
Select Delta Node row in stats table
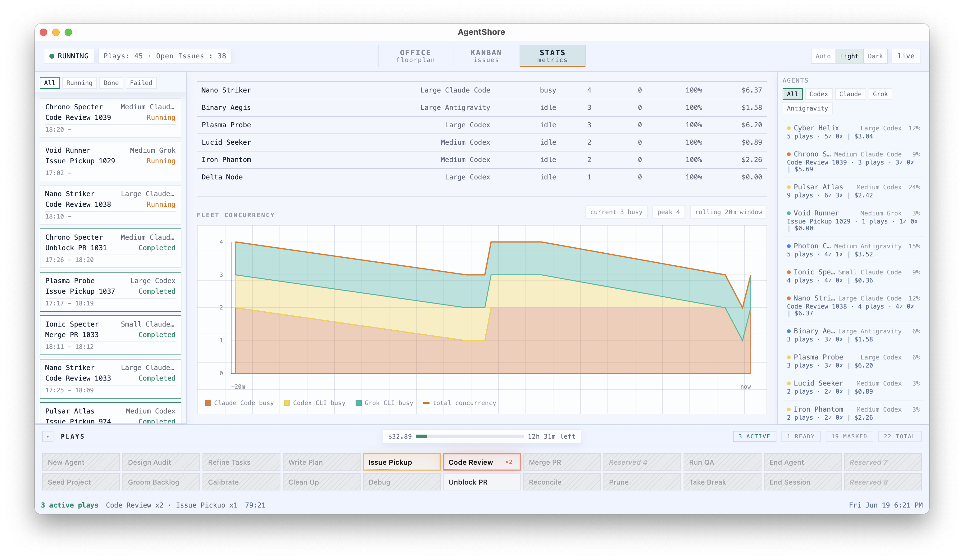click(x=482, y=177)
